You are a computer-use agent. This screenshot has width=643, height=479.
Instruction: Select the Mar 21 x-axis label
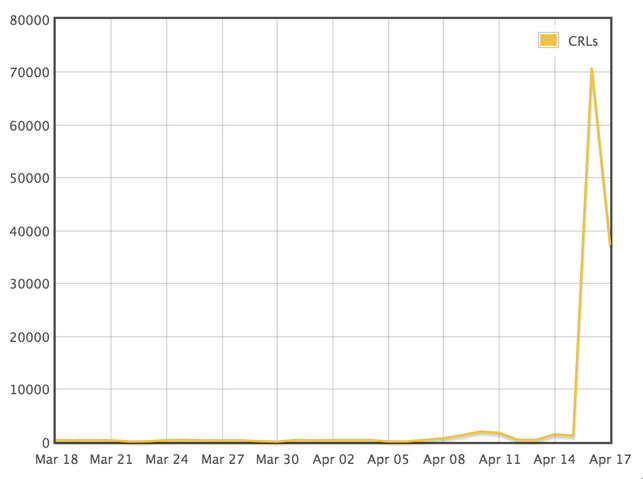[x=111, y=460]
